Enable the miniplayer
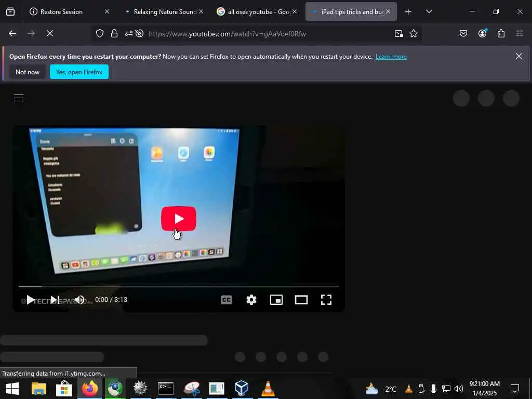The height and width of the screenshot is (399, 532). (x=276, y=300)
